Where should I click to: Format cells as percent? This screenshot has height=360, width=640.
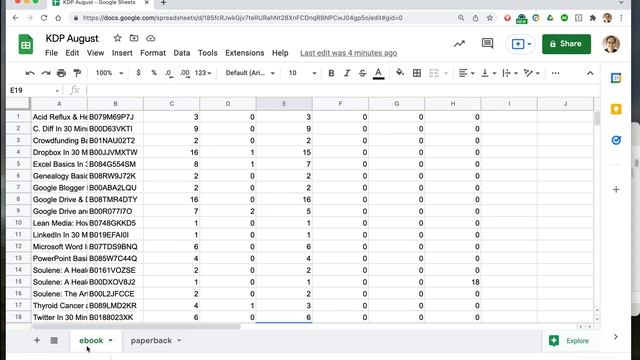click(154, 73)
